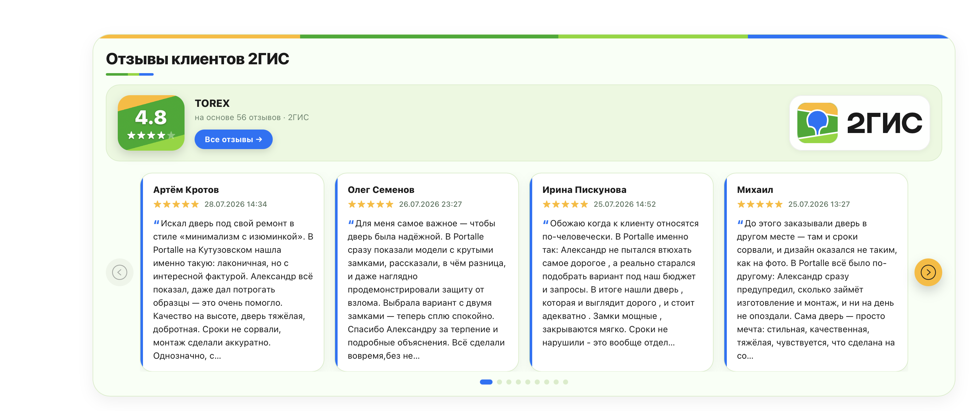Click the star rating on Артём Кротов's review
The width and height of the screenshot is (980, 411).
point(176,204)
